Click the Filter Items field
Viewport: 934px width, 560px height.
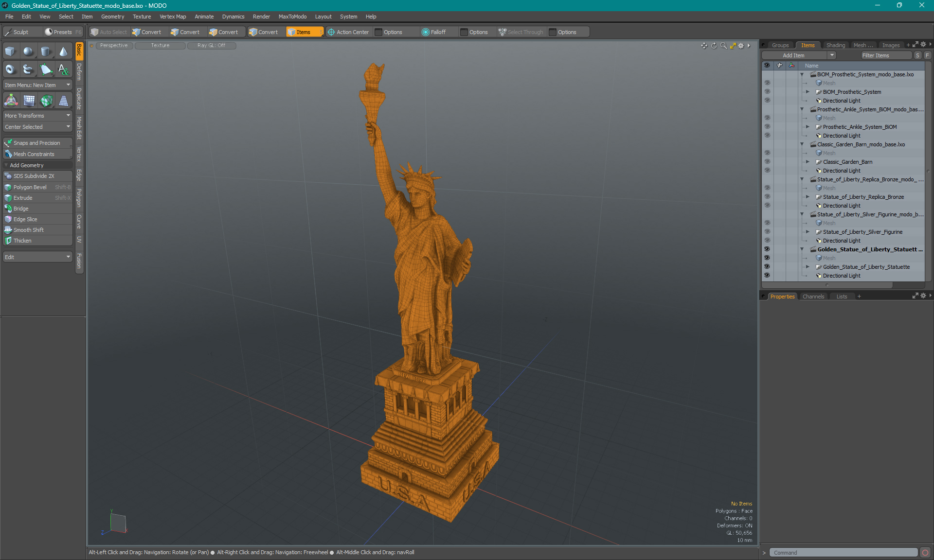[x=886, y=55]
